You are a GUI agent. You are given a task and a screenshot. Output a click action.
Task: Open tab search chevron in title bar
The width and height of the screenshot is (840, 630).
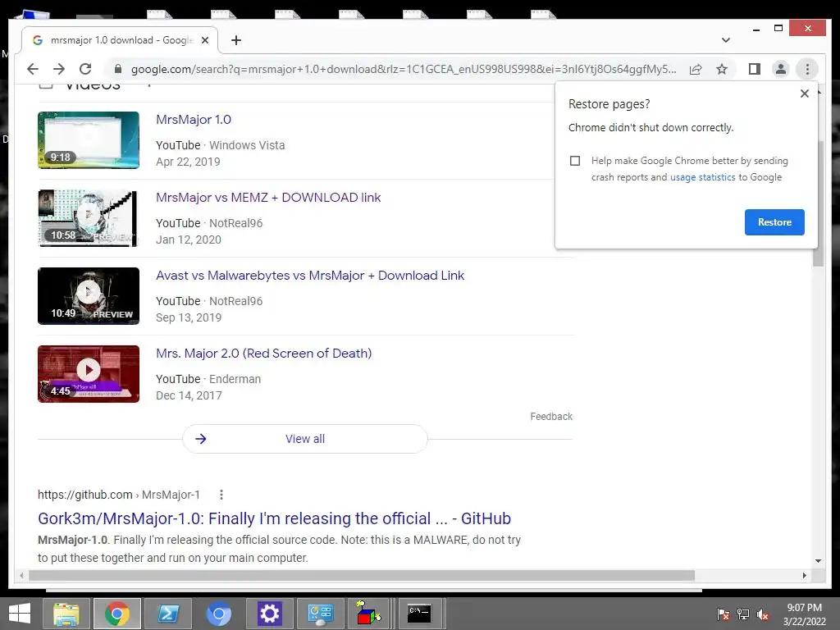(x=725, y=40)
